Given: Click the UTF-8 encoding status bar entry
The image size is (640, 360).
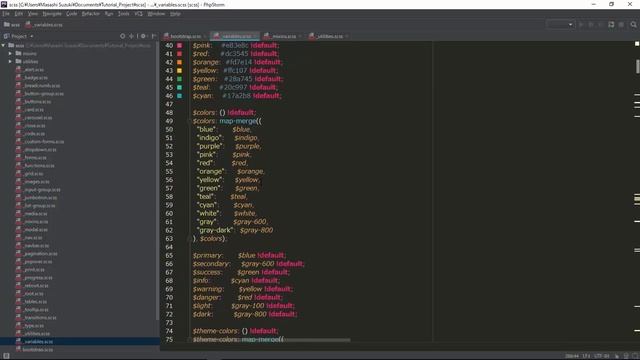Looking at the screenshot, I should 602,356.
